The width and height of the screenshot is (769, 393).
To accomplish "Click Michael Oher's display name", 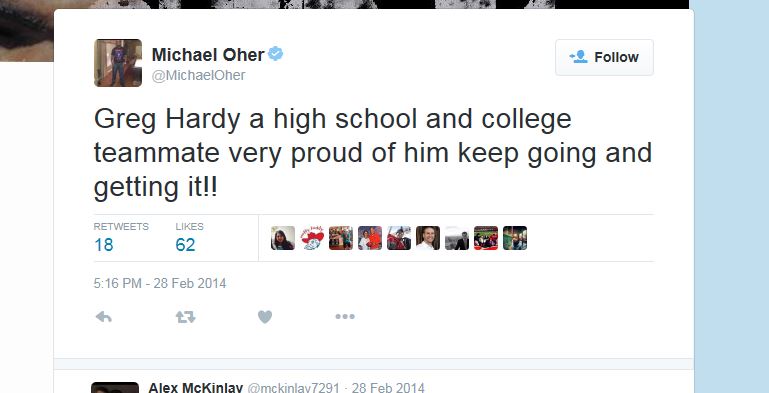I will tap(208, 54).
